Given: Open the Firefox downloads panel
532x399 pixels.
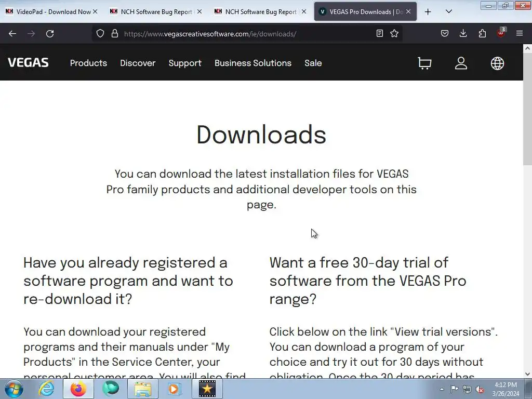Looking at the screenshot, I should pos(463,34).
